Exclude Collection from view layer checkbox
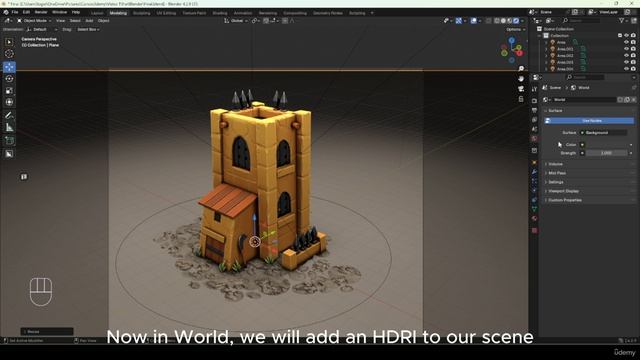 coord(620,36)
